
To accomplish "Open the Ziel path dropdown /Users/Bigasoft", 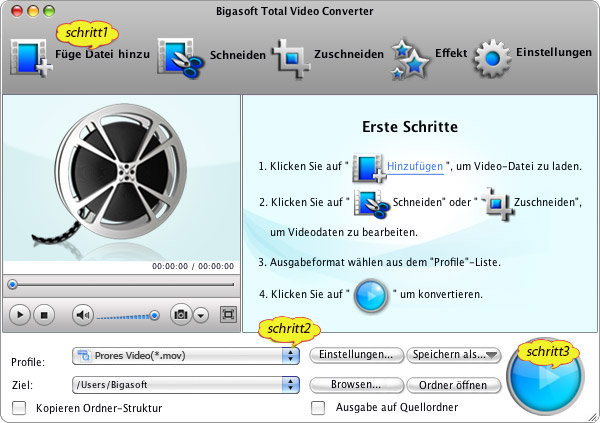I will click(186, 385).
